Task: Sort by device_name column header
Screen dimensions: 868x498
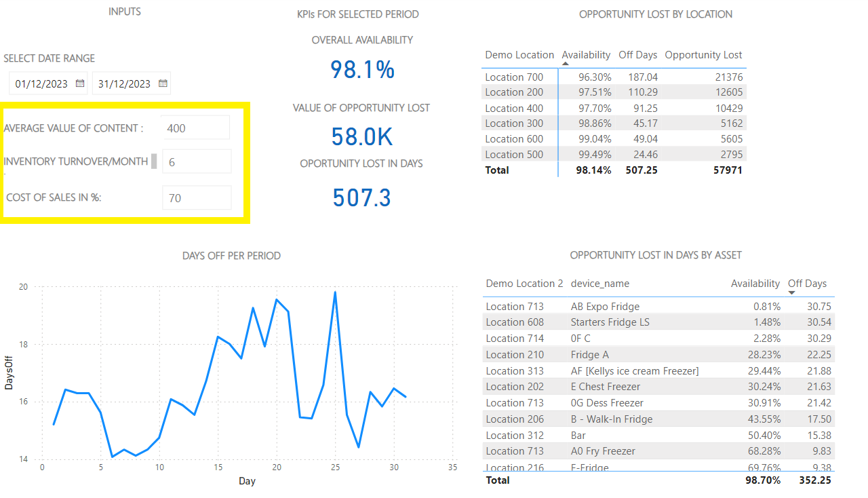Action: 600,284
